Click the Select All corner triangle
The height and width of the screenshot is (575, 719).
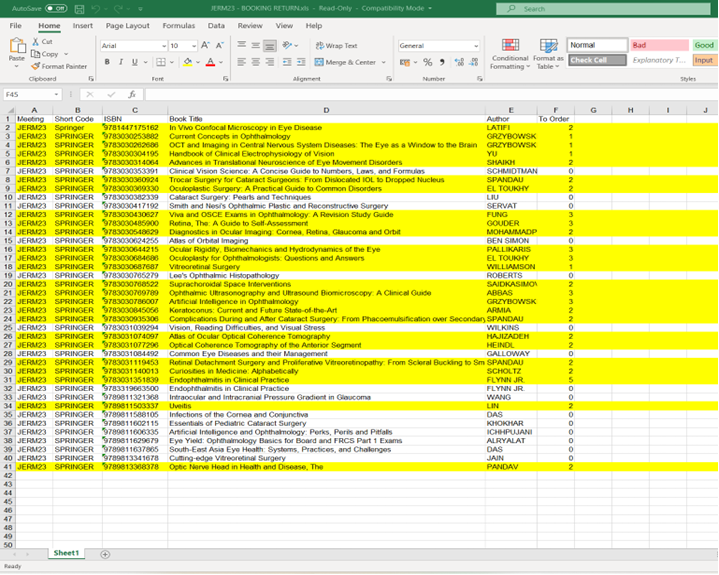[9, 110]
